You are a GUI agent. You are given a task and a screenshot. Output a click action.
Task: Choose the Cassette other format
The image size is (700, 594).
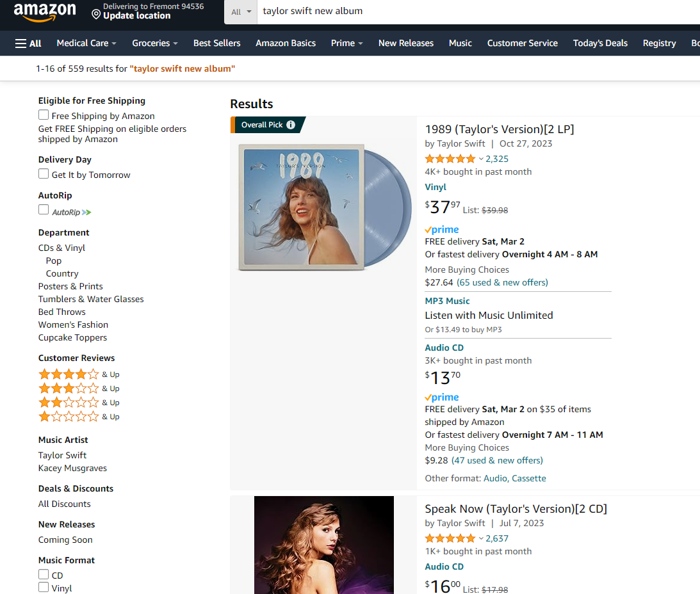pyautogui.click(x=528, y=478)
